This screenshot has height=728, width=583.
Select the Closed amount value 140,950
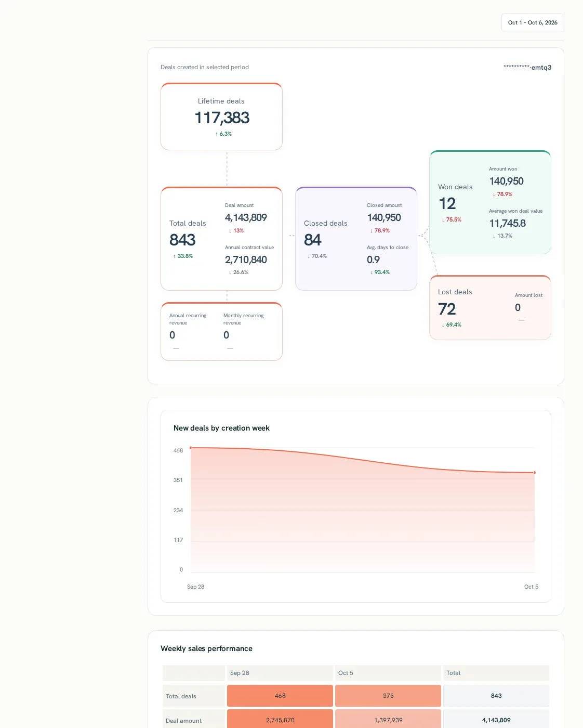(384, 217)
